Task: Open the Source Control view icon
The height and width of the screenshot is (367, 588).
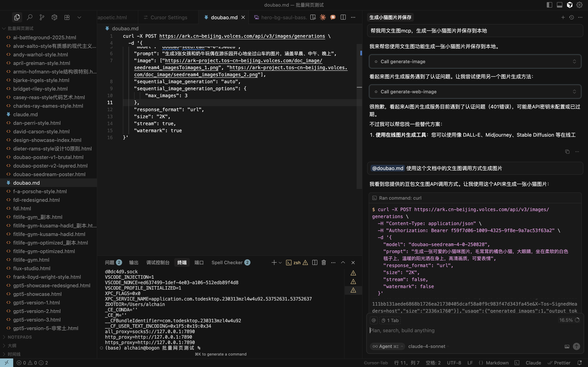Action: point(42,17)
